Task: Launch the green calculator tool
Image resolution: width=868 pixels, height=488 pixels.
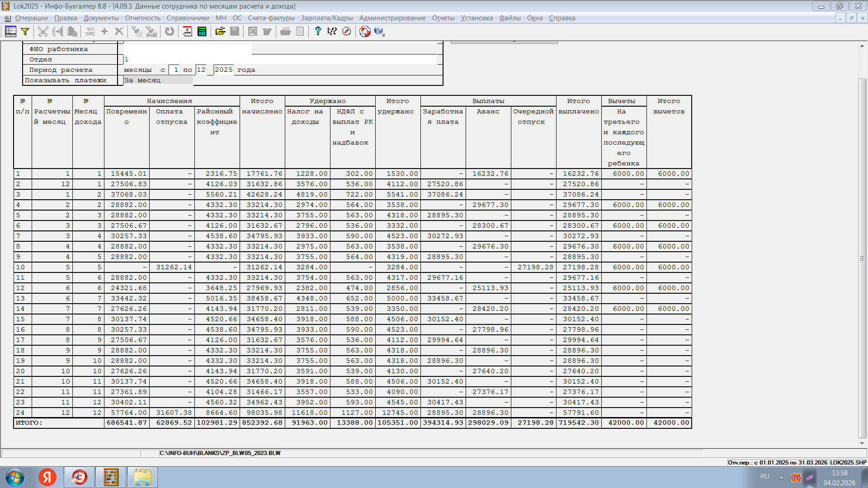Action: click(x=202, y=31)
